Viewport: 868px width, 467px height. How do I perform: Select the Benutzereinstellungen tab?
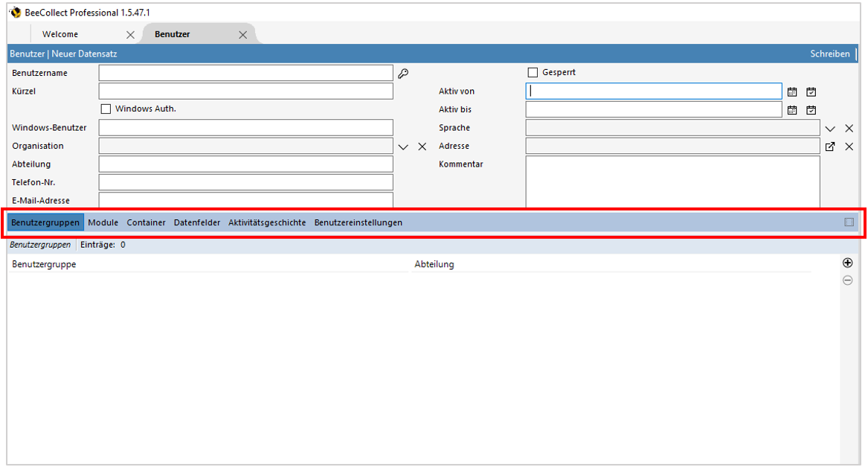pos(358,222)
